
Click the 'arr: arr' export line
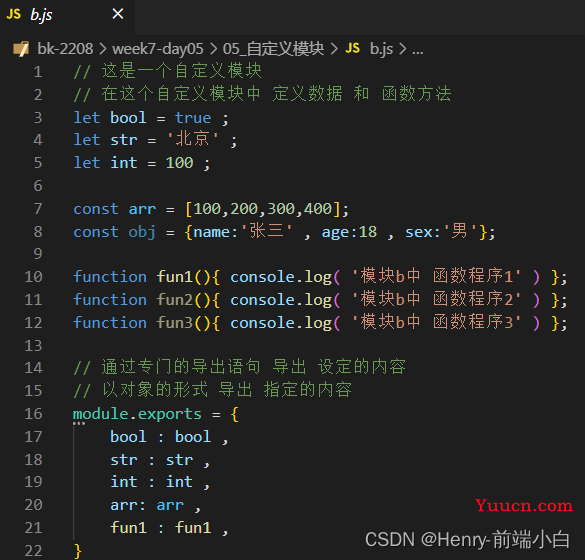point(155,505)
